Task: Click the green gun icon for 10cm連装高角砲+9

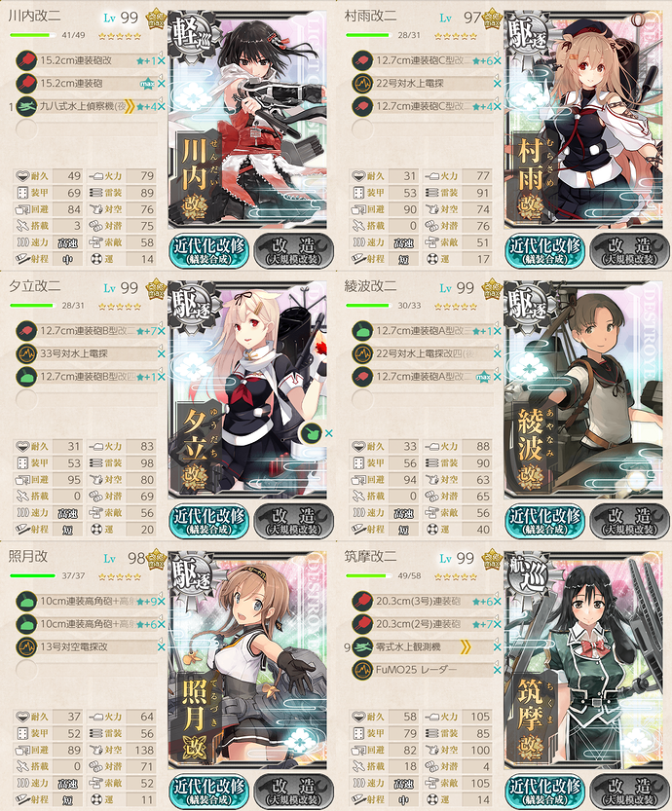Action: [x=26, y=601]
